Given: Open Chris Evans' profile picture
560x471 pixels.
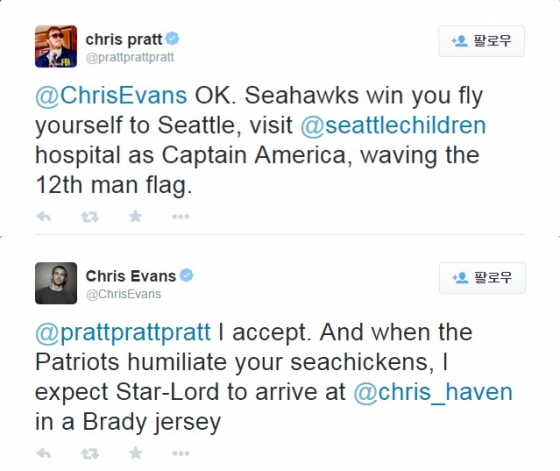Looking at the screenshot, I should point(56,283).
